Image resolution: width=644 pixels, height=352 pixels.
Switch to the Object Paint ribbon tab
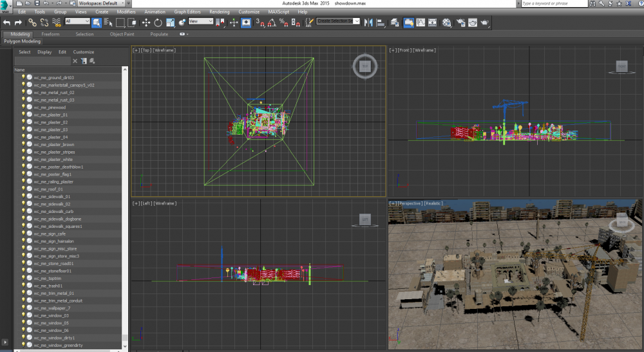pyautogui.click(x=122, y=34)
